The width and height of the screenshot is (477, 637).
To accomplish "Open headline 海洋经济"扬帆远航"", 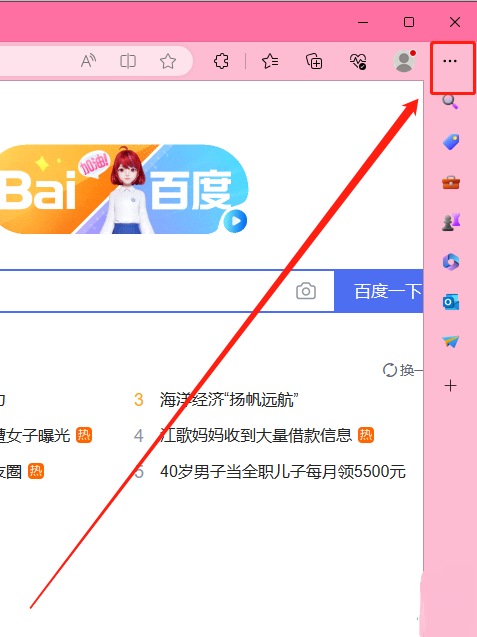I will point(229,400).
